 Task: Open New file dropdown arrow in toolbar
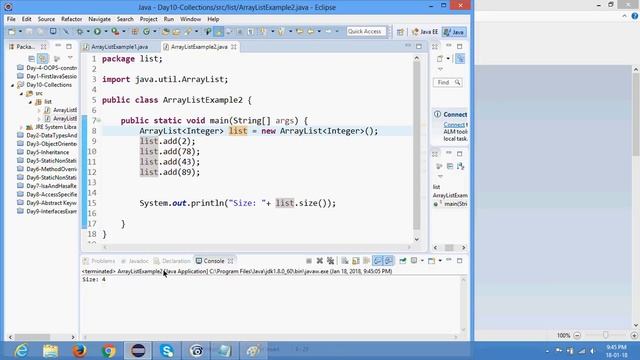[20, 31]
